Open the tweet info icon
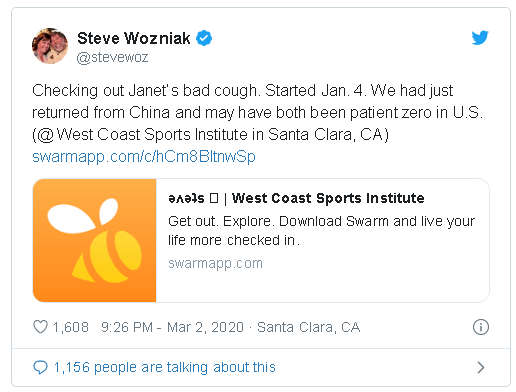 pos(481,327)
